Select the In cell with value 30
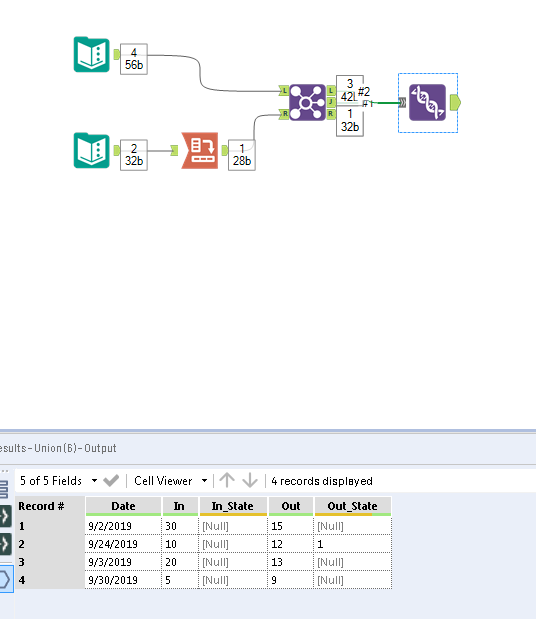The width and height of the screenshot is (536, 619). [180, 526]
